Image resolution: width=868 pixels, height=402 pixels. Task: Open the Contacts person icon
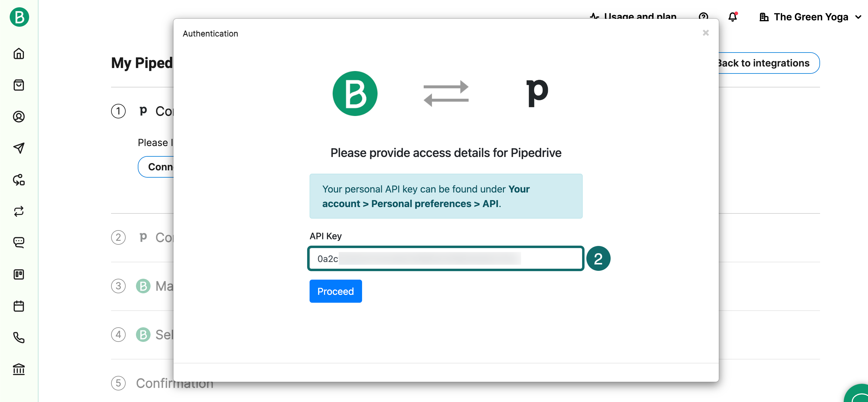coord(19,117)
